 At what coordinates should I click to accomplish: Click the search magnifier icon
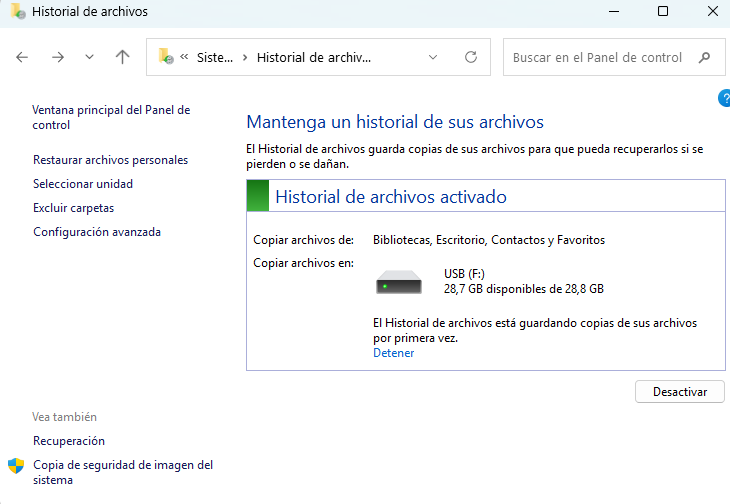(x=705, y=57)
